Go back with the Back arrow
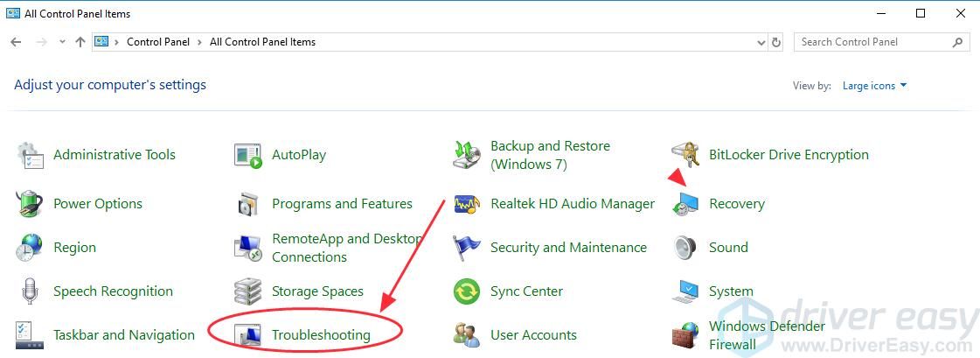This screenshot has width=980, height=358. 16,42
